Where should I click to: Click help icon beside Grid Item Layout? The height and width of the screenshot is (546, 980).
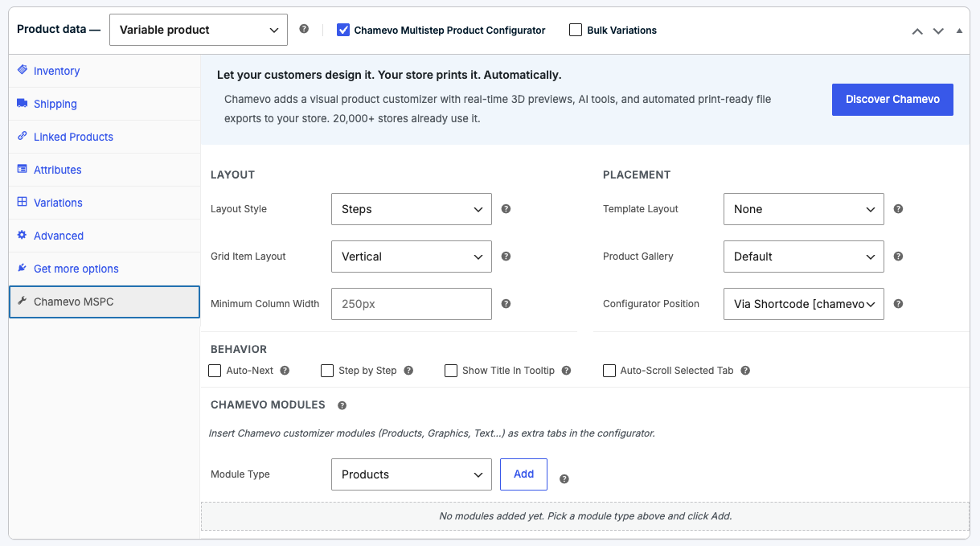(506, 257)
